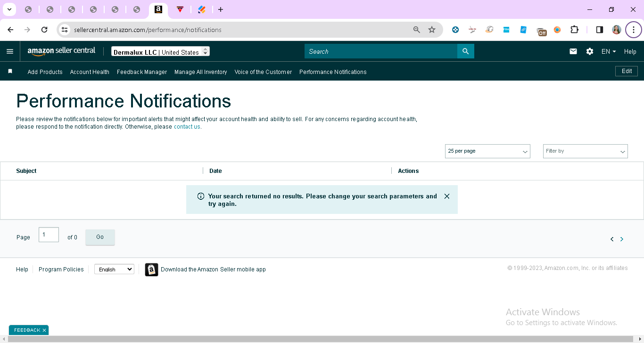
Task: Click the LOG IN extension icon
Action: [472, 30]
